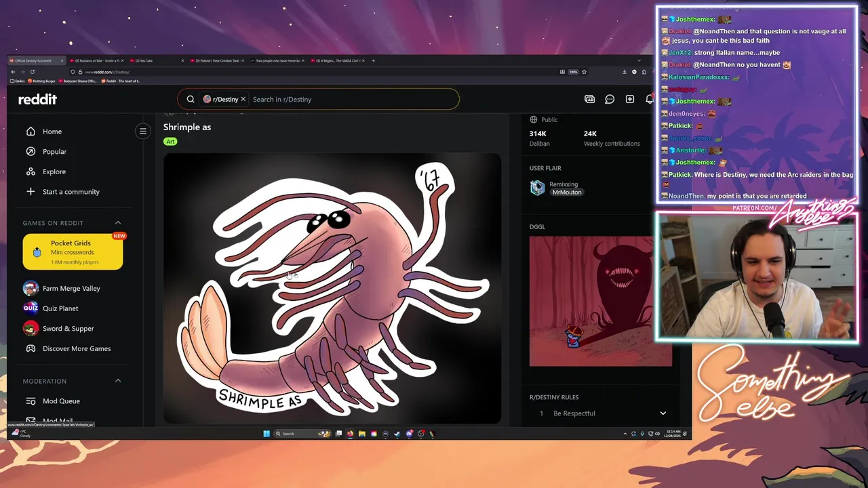The height and width of the screenshot is (488, 868).
Task: Switch to the Russians at War browser tab
Action: pos(97,61)
